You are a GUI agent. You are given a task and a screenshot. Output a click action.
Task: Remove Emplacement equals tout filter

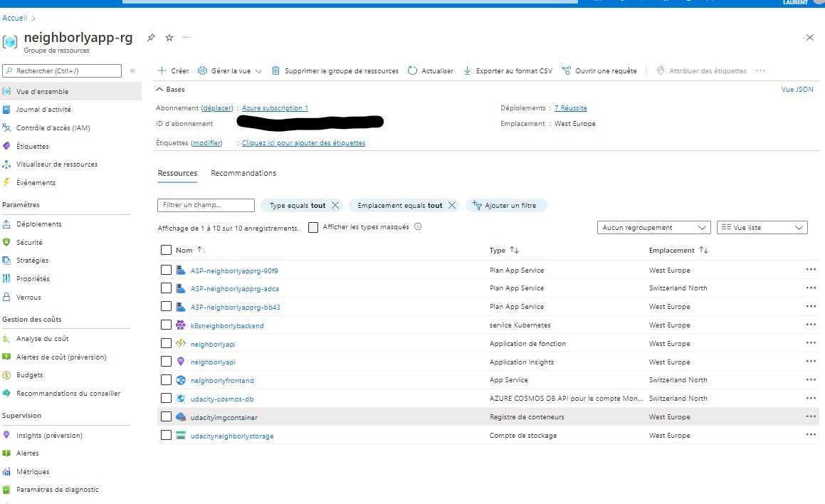coord(452,205)
